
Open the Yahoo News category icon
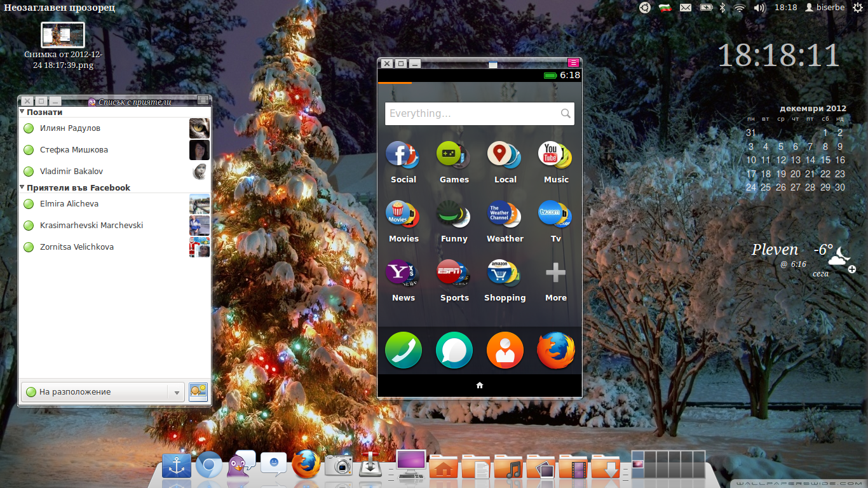pos(403,273)
